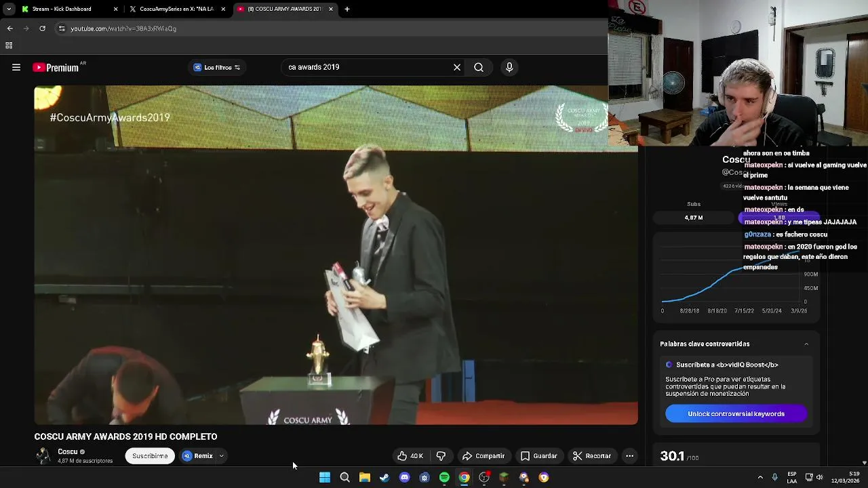Click the browser forward arrow
The width and height of the screenshot is (868, 488).
point(26,28)
